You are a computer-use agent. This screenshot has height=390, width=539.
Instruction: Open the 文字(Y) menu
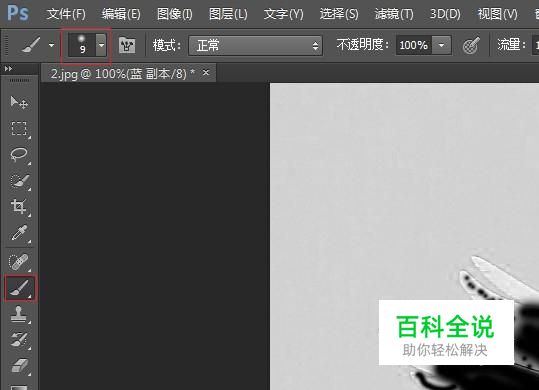284,14
